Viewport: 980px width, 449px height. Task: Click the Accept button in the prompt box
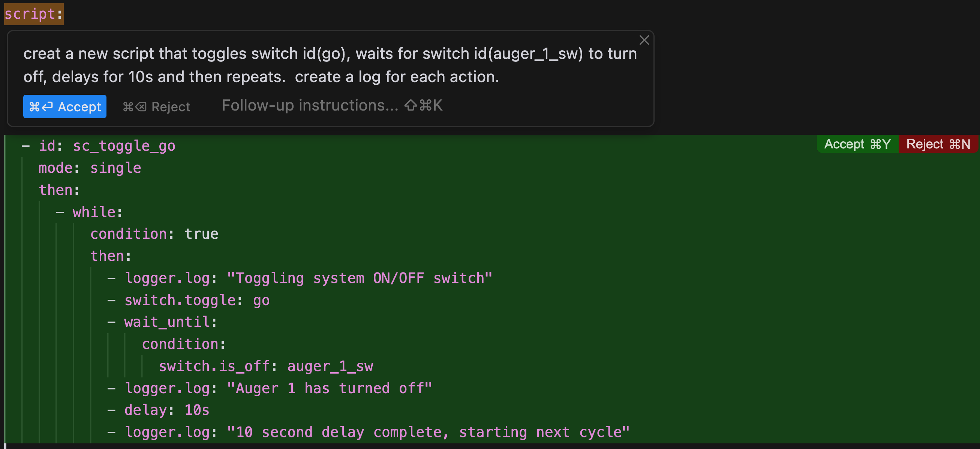(x=64, y=106)
